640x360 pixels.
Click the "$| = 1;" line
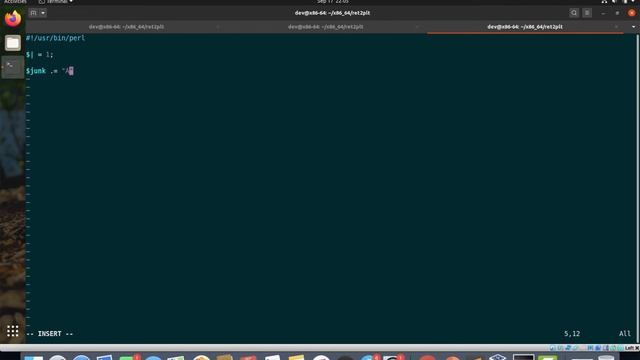40,54
